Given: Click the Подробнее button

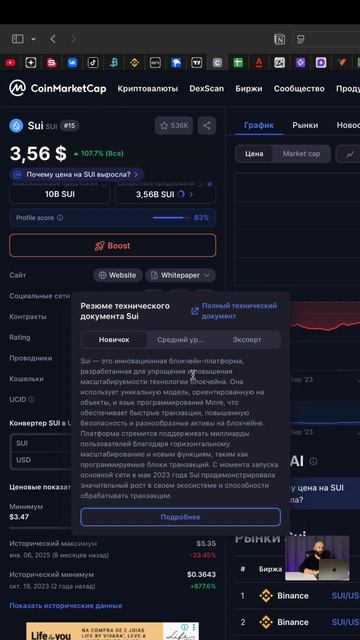Looking at the screenshot, I should point(180,517).
